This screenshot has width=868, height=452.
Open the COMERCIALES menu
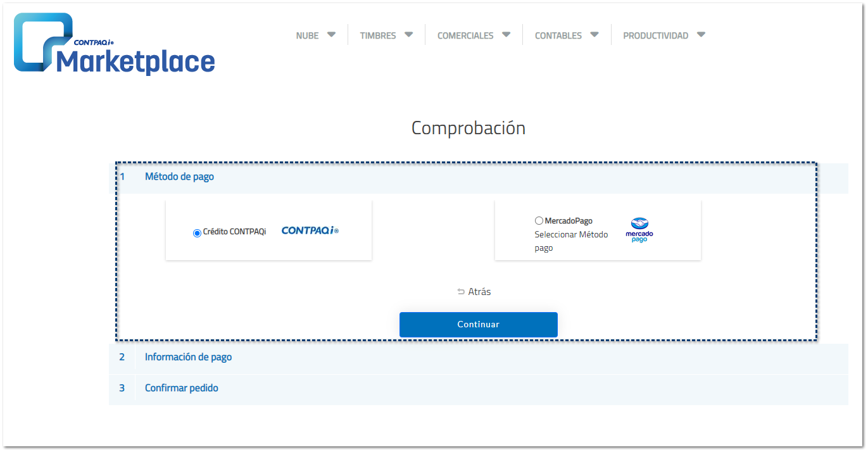465,36
